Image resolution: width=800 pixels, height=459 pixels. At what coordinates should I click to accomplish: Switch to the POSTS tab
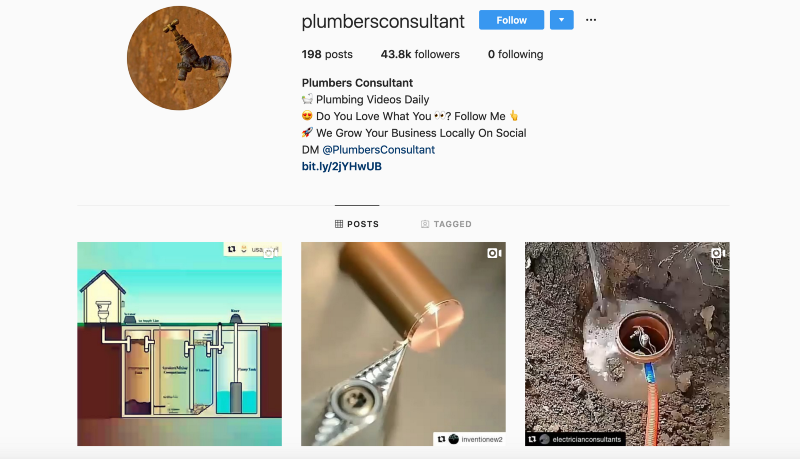[357, 224]
